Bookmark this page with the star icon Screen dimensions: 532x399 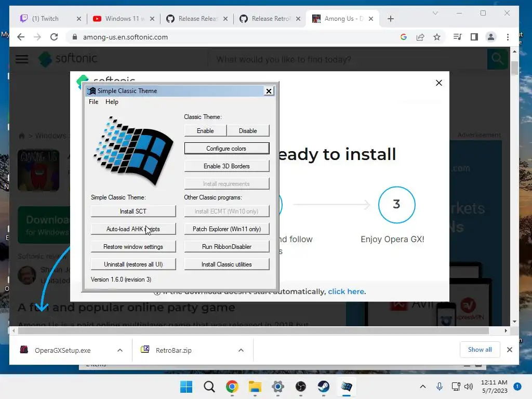pyautogui.click(x=436, y=37)
